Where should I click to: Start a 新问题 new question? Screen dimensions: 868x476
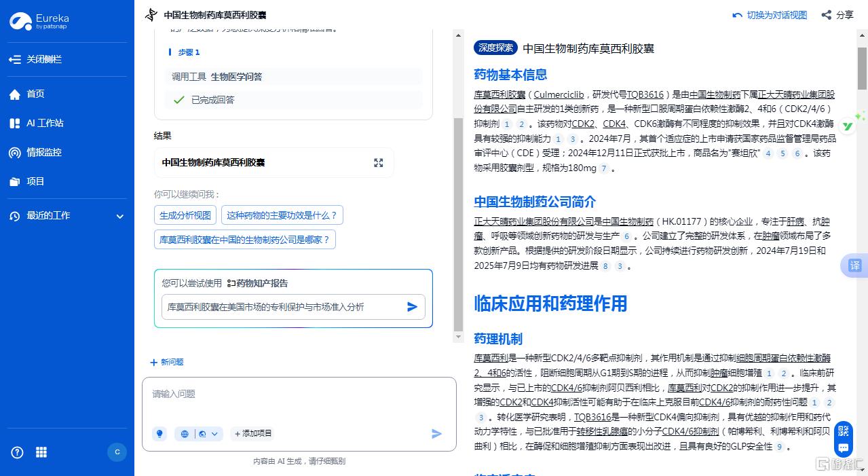click(x=167, y=362)
